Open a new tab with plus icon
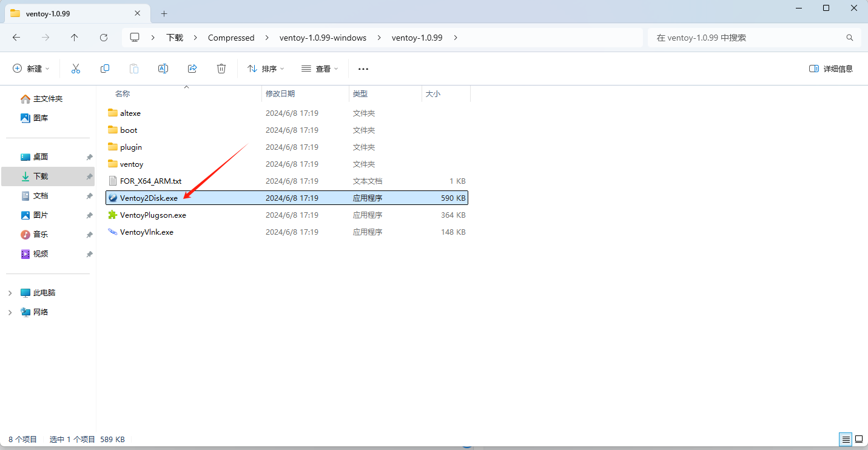 164,13
